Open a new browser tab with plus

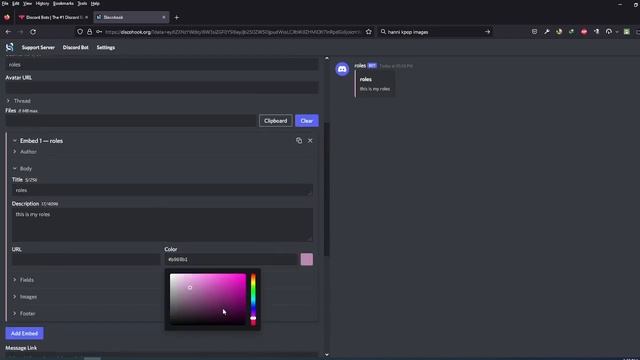click(177, 18)
